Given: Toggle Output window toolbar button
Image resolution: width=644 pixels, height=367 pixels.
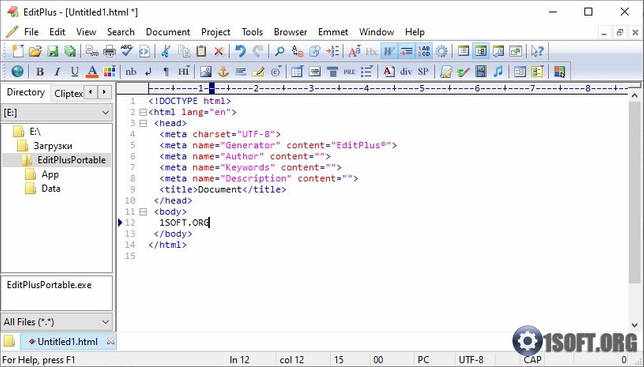Looking at the screenshot, I should click(x=498, y=51).
